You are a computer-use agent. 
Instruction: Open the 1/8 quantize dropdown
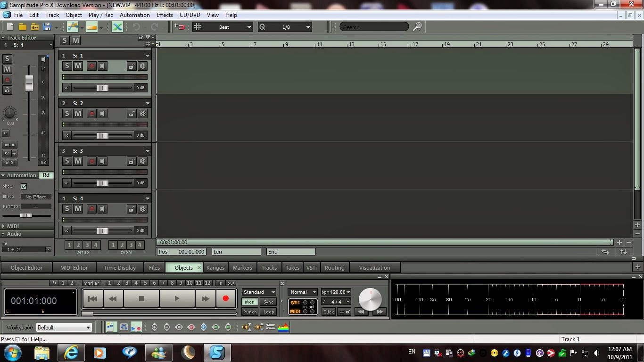285,27
